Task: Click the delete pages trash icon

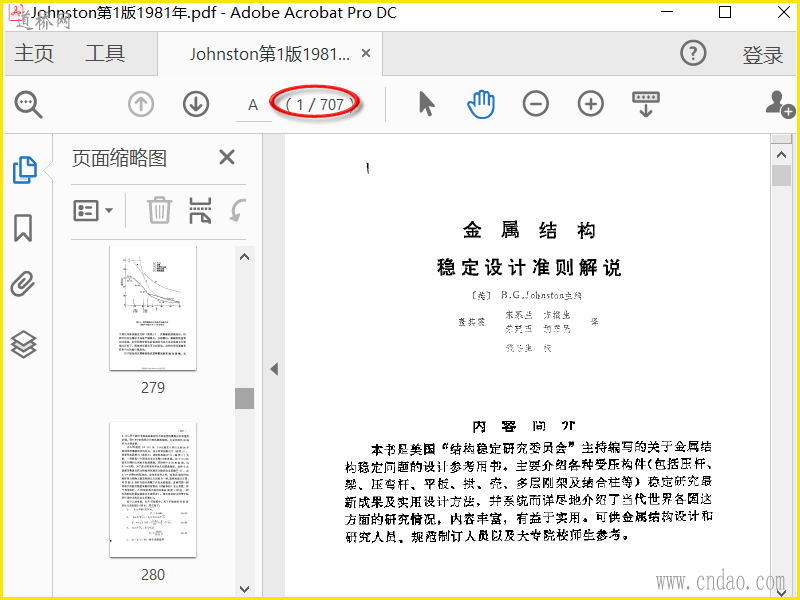Action: coord(159,210)
